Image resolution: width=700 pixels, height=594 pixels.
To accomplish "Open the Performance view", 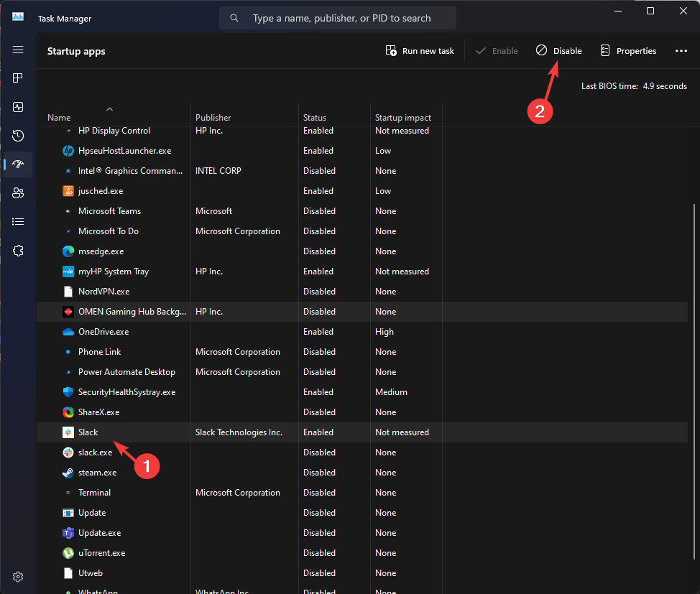I will click(18, 106).
